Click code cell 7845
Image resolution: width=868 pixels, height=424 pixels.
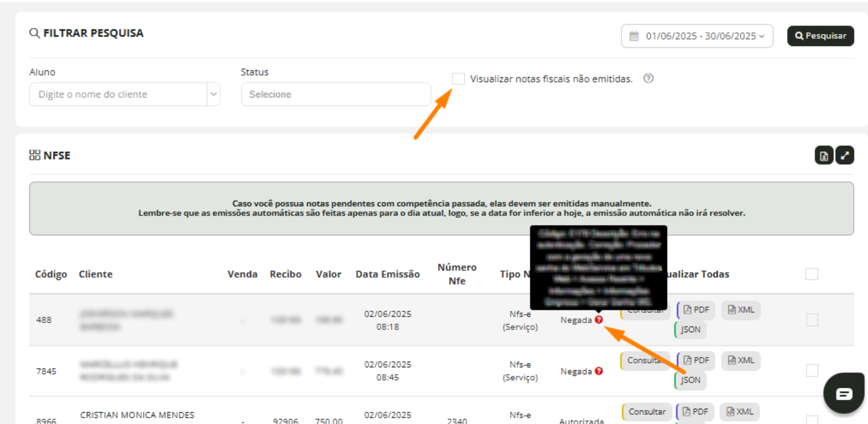coord(46,371)
